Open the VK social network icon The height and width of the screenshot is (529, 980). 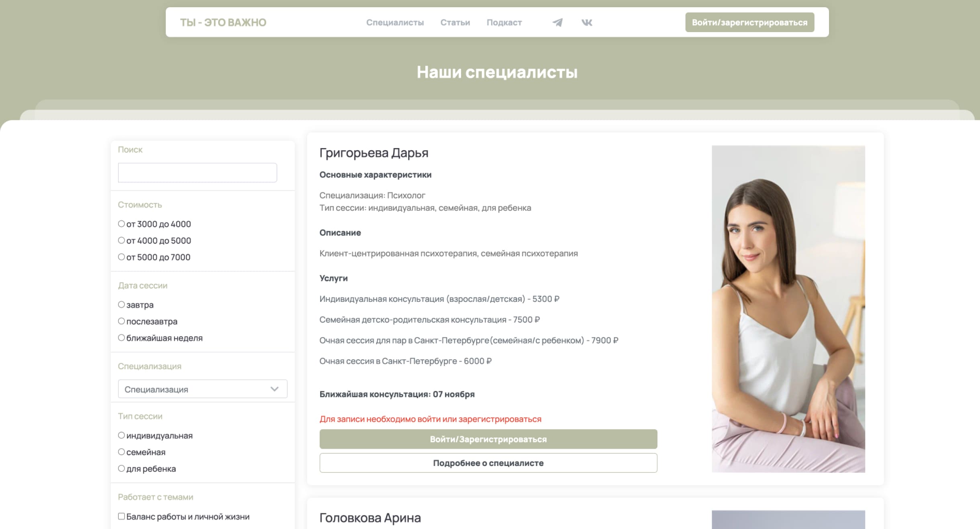(x=587, y=22)
